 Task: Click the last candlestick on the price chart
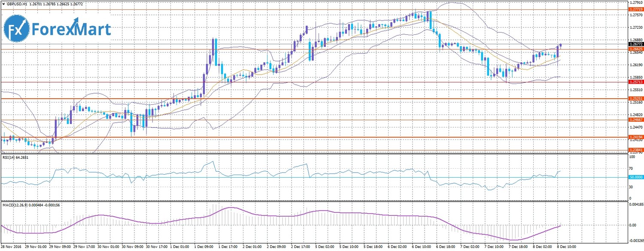560,45
